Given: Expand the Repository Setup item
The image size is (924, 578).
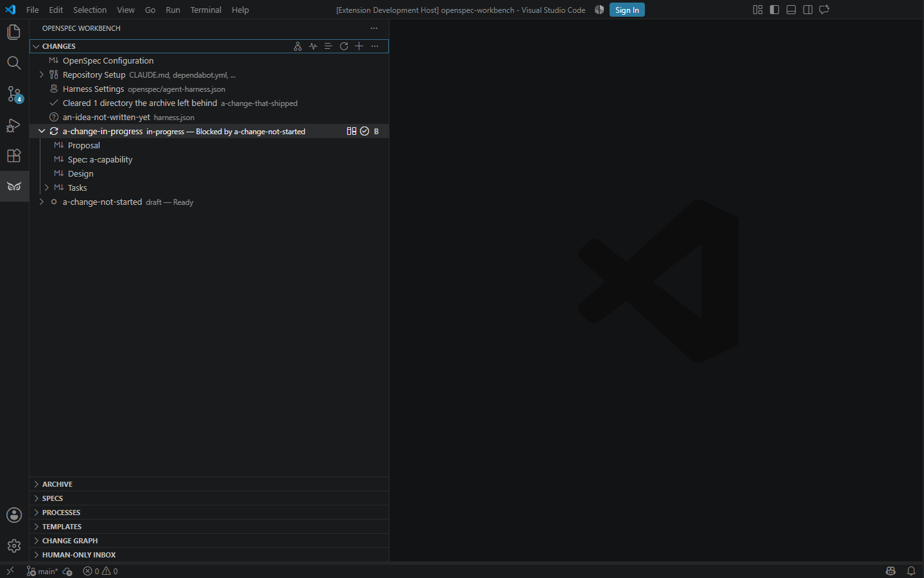Looking at the screenshot, I should (x=42, y=74).
